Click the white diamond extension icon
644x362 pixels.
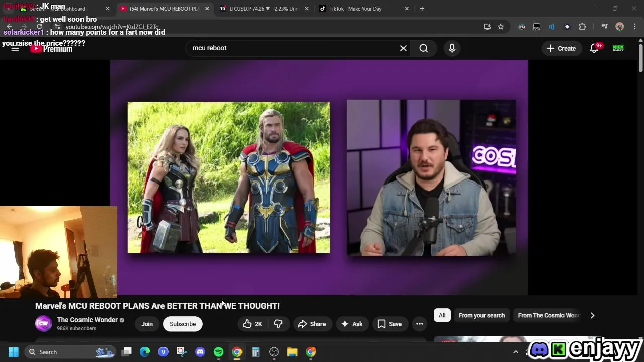[567, 27]
